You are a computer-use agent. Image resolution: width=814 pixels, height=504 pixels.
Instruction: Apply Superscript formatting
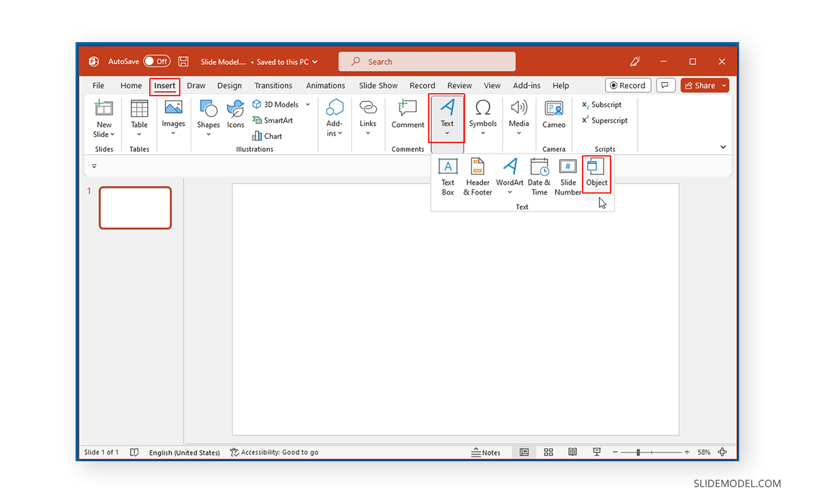pos(604,120)
